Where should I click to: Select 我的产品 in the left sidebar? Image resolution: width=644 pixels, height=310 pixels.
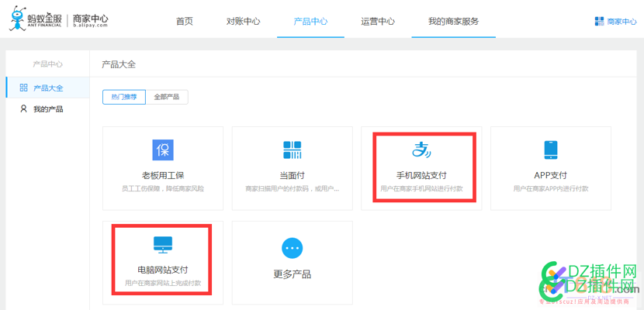47,109
